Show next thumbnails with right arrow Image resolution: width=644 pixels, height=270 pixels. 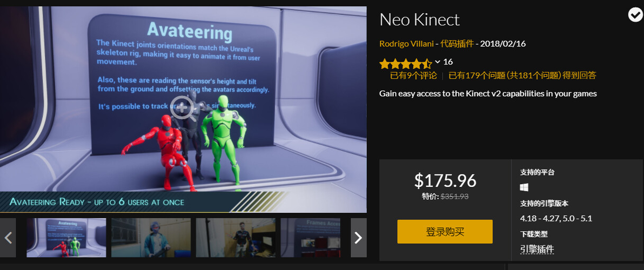(358, 238)
